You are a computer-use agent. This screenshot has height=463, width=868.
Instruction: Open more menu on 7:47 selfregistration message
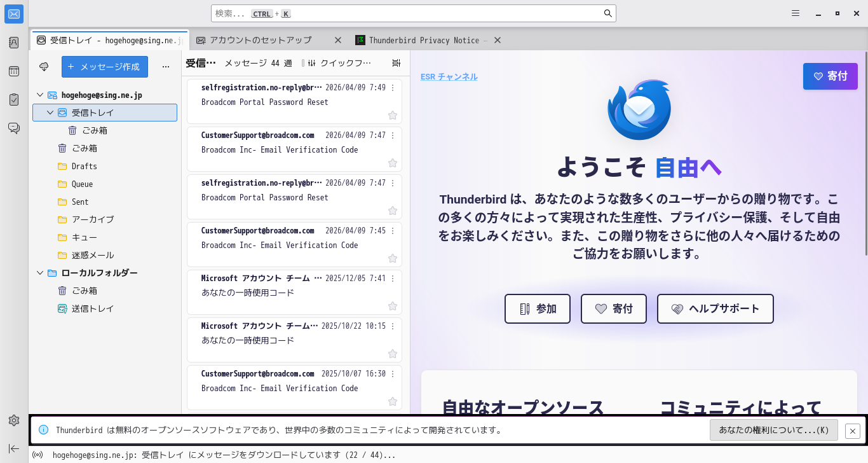click(393, 183)
